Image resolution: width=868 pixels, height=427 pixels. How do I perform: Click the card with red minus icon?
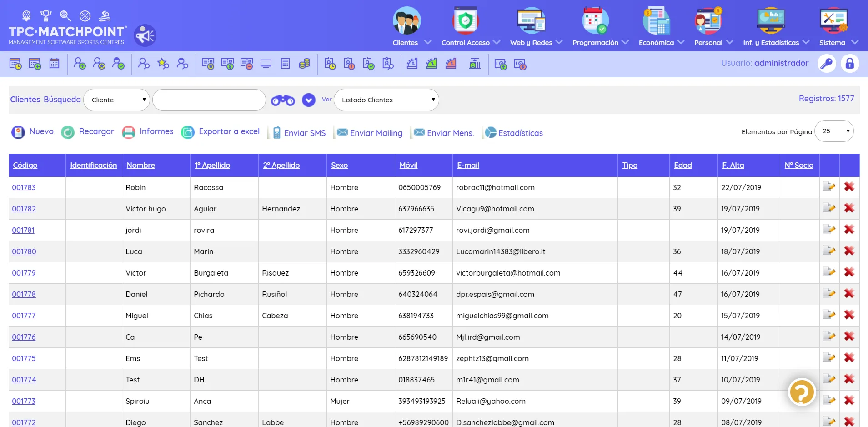coord(246,64)
